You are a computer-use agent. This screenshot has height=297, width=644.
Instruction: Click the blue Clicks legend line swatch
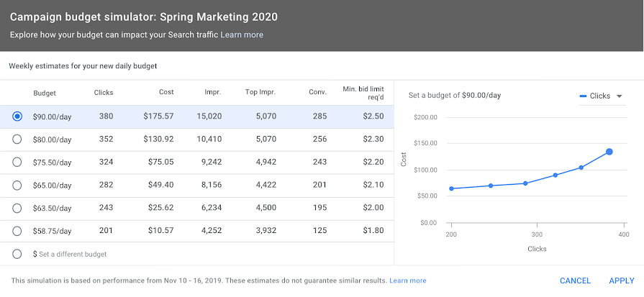(583, 96)
